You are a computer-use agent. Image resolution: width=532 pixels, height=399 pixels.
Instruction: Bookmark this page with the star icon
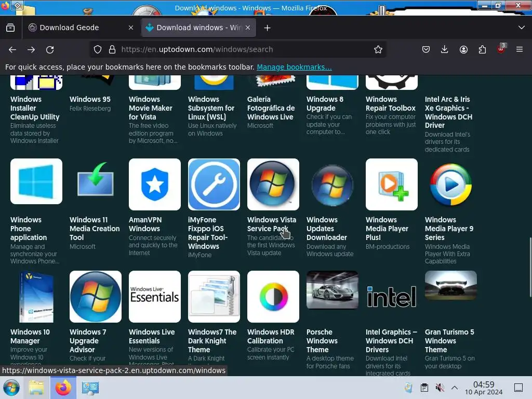[378, 49]
